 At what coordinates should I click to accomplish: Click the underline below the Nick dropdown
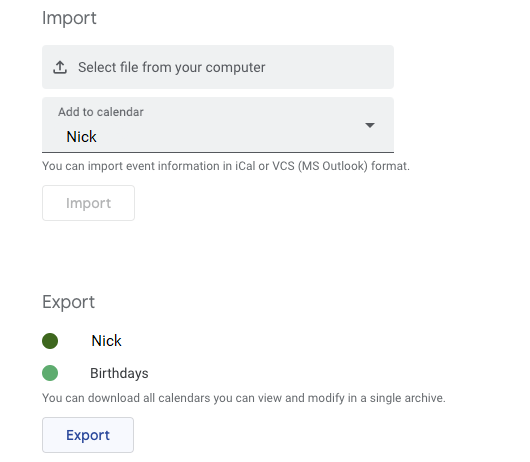click(218, 152)
